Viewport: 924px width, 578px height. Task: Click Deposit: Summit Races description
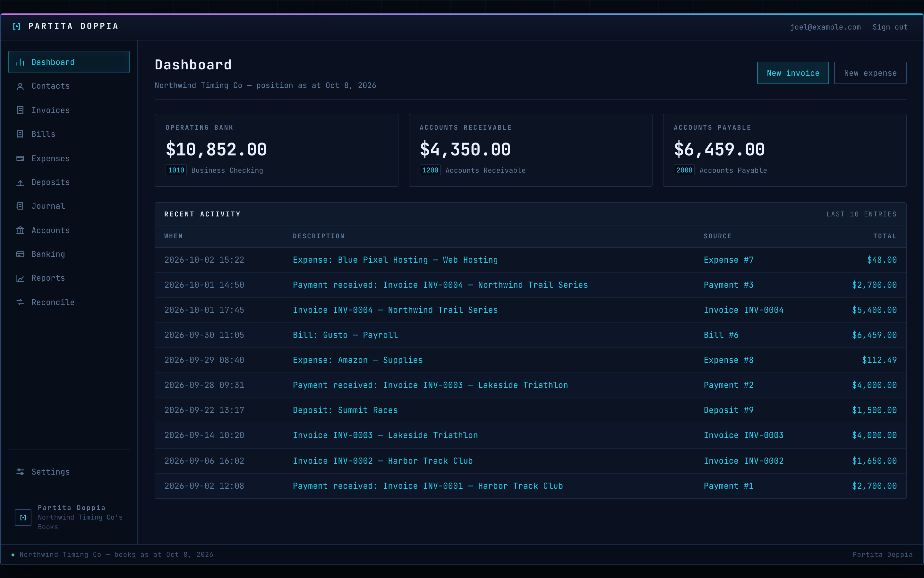click(x=345, y=410)
